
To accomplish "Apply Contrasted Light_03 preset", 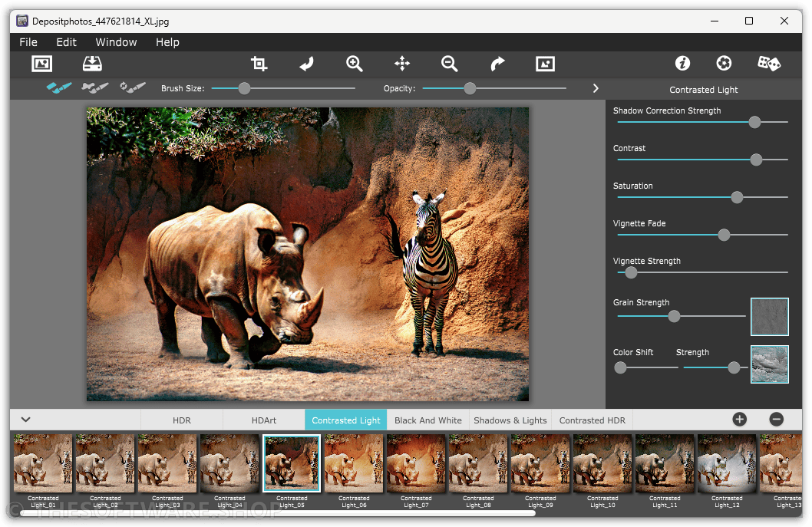I will click(167, 463).
